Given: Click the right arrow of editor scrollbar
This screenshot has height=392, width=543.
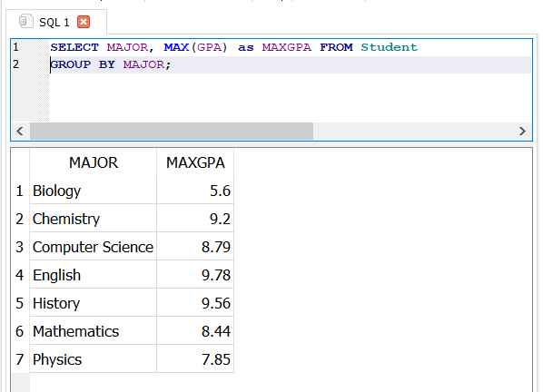Looking at the screenshot, I should click(x=522, y=132).
